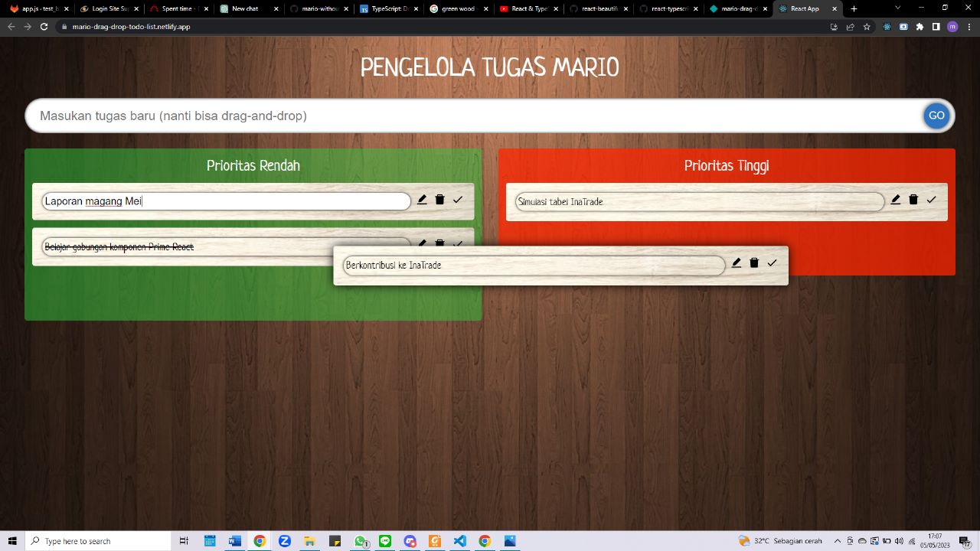Show hidden system tray icons
The height and width of the screenshot is (551, 980).
[837, 541]
